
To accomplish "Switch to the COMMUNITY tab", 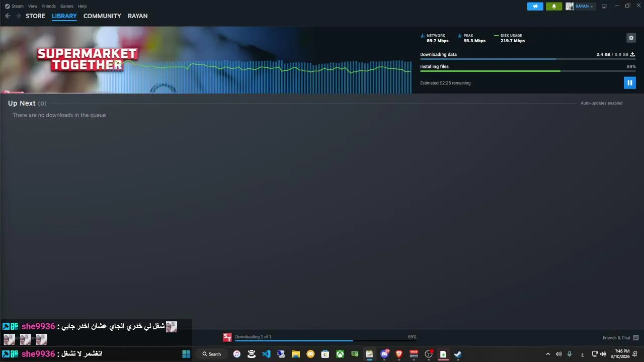I will (x=102, y=16).
